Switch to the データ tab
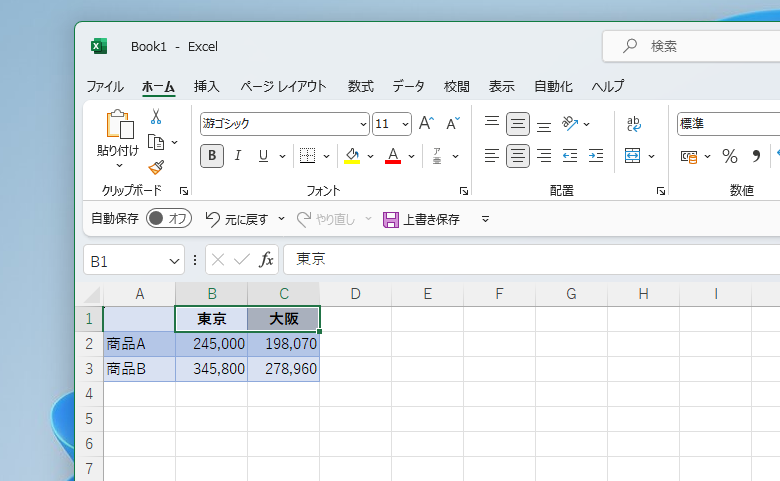Viewport: 780px width, 481px height. (408, 87)
